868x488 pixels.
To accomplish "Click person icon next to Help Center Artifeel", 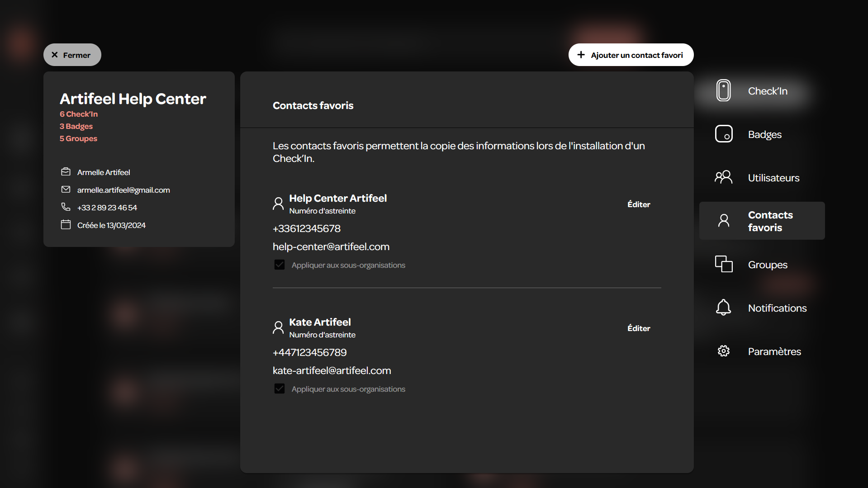I will click(x=278, y=204).
